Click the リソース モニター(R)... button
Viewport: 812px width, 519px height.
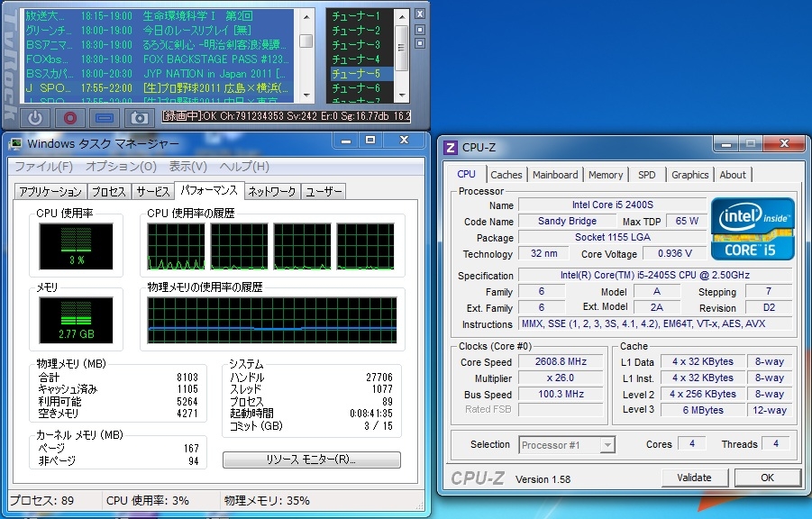[311, 460]
